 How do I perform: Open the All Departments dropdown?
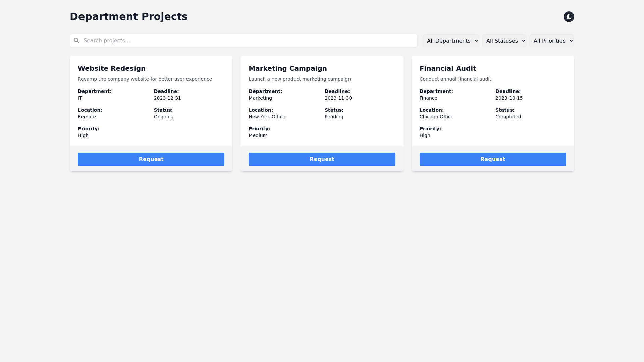[x=451, y=41]
